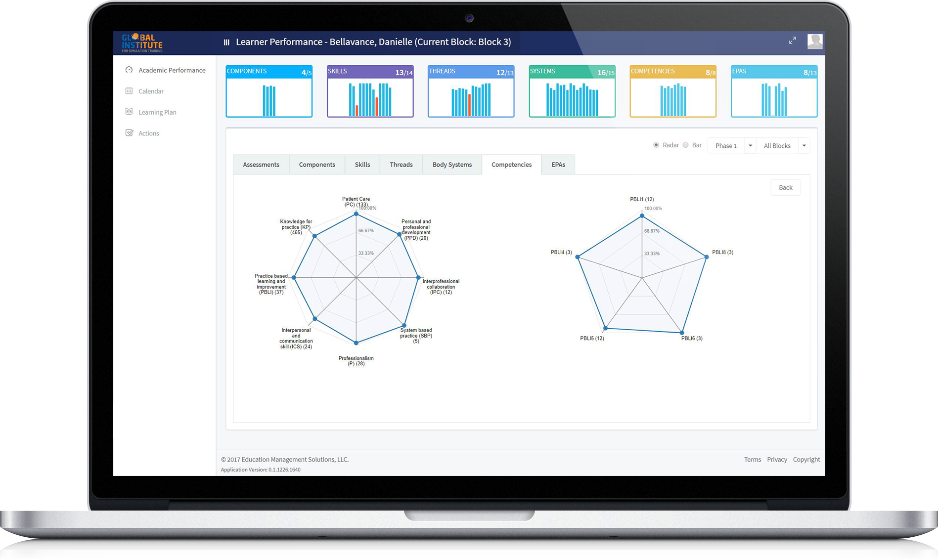
Task: Click the Skills summary chart card
Action: [x=370, y=91]
